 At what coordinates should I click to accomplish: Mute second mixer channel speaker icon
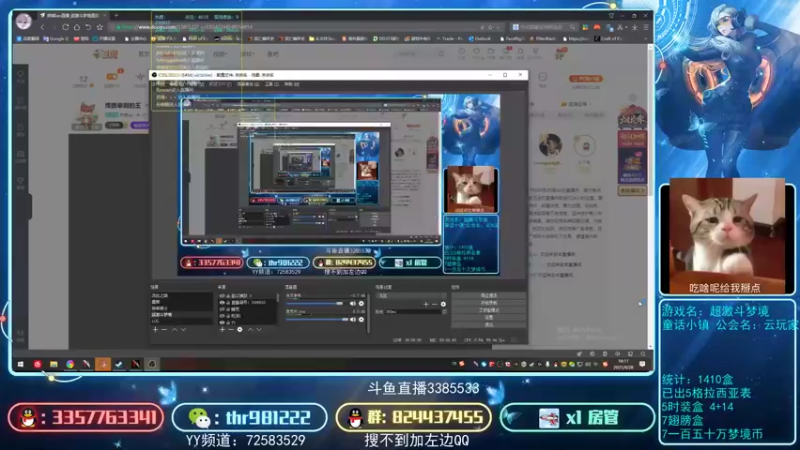pyautogui.click(x=353, y=319)
